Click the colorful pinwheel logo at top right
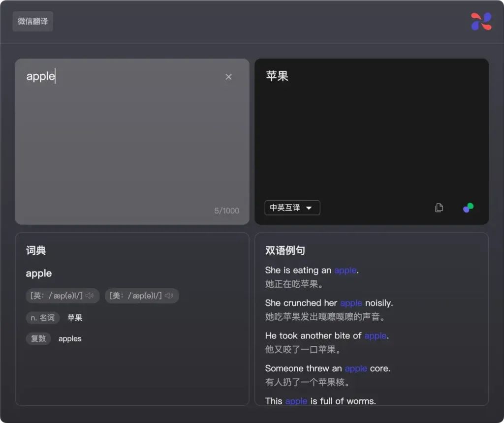 [481, 22]
